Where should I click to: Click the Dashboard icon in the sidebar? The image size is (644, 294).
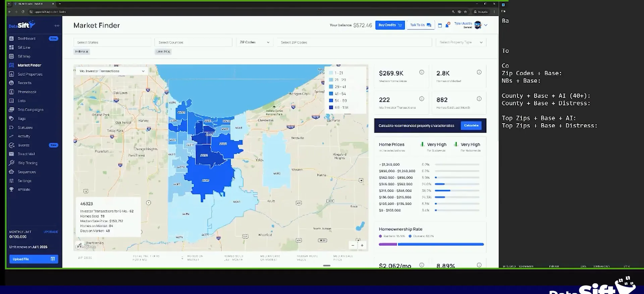tap(11, 39)
